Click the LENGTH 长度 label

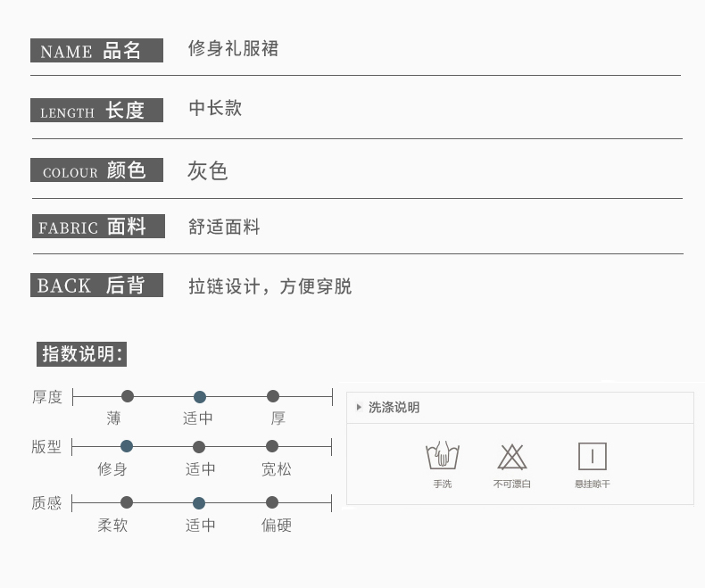coord(96,111)
